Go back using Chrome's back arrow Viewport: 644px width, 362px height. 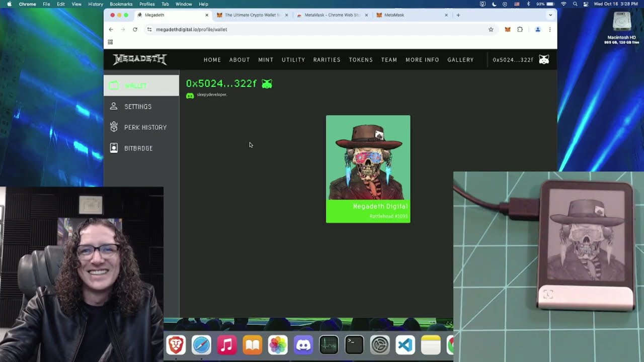click(111, 30)
